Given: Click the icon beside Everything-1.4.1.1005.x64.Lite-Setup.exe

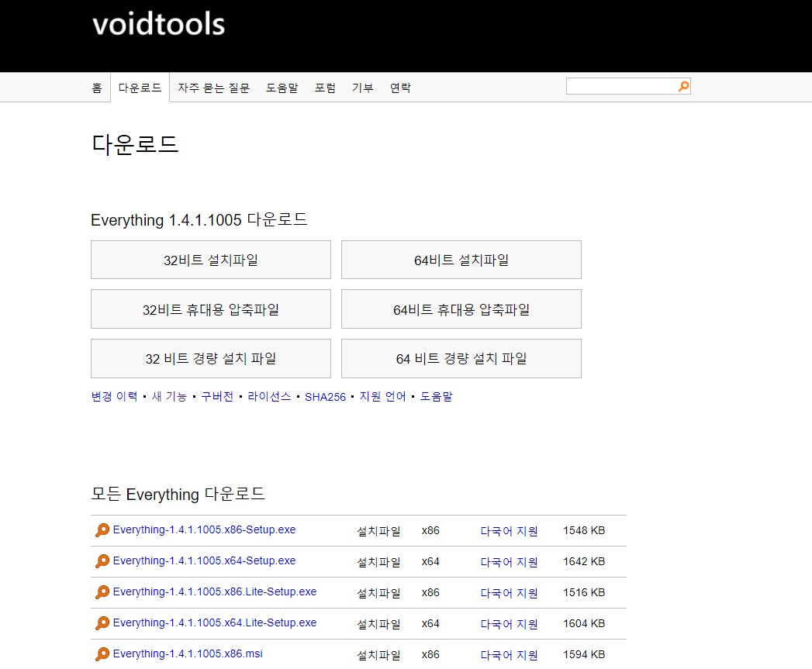Looking at the screenshot, I should 102,623.
